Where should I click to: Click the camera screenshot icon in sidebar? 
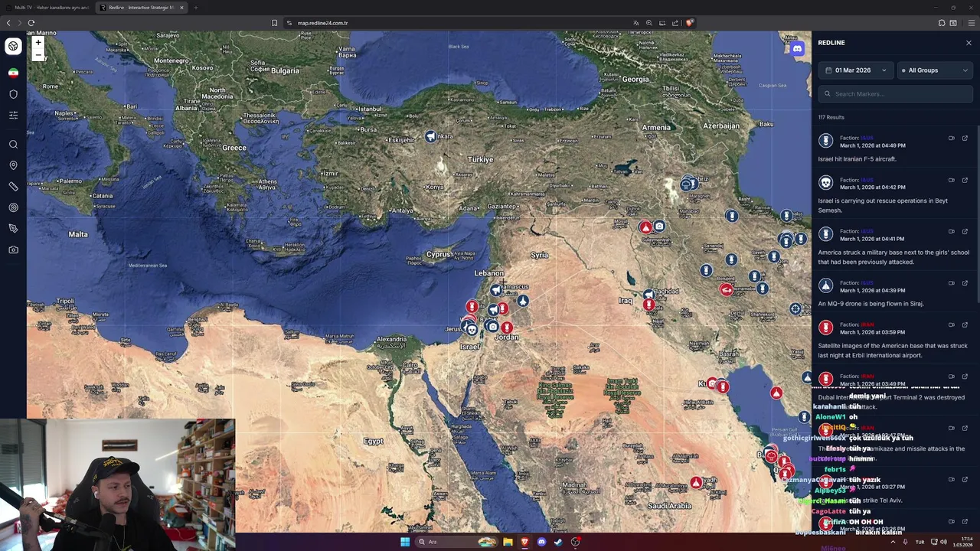click(x=13, y=249)
